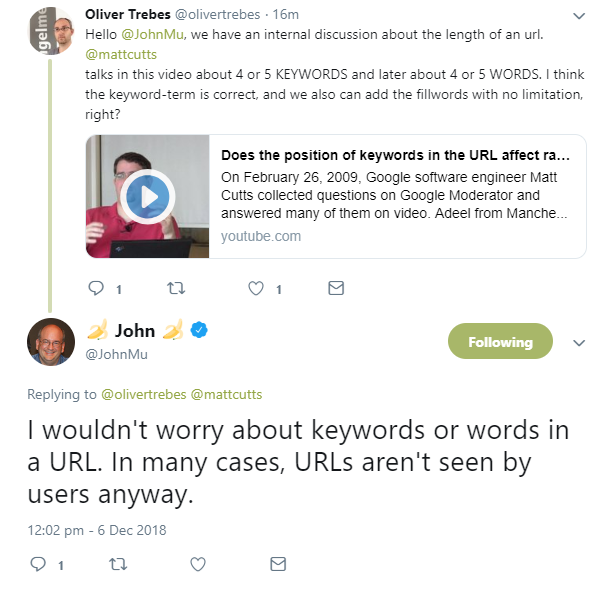This screenshot has width=616, height=590.
Task: Toggle the Following button for John
Action: pos(499,342)
